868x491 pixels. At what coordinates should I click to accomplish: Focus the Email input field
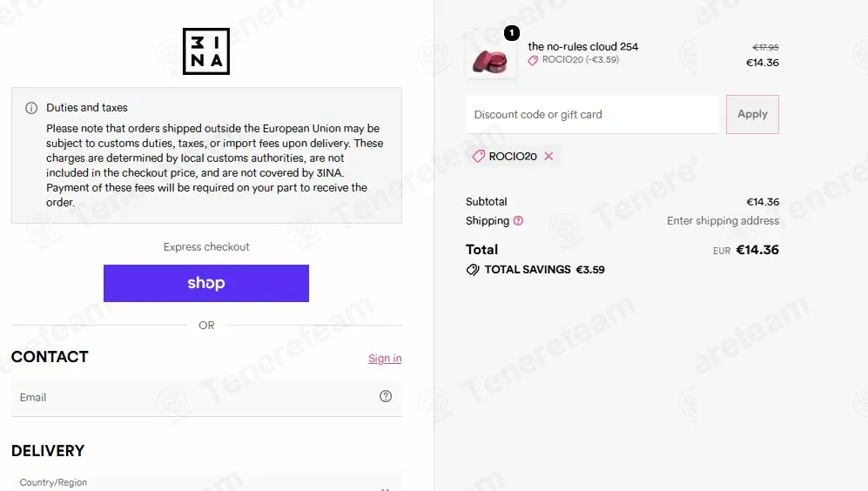point(206,398)
